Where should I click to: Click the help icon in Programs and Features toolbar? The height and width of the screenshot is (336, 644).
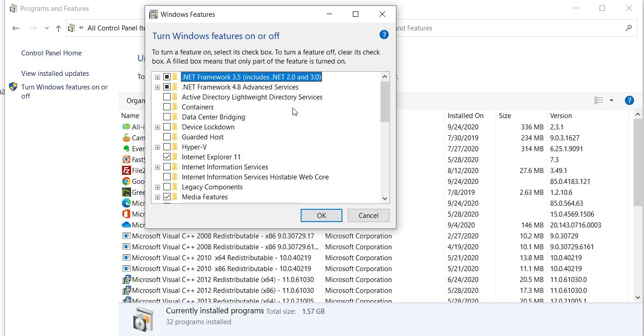tap(629, 100)
